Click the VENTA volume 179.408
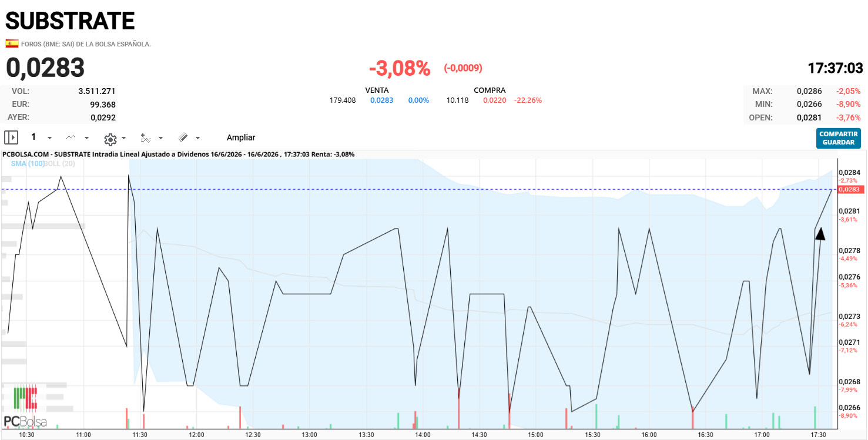 tap(343, 100)
